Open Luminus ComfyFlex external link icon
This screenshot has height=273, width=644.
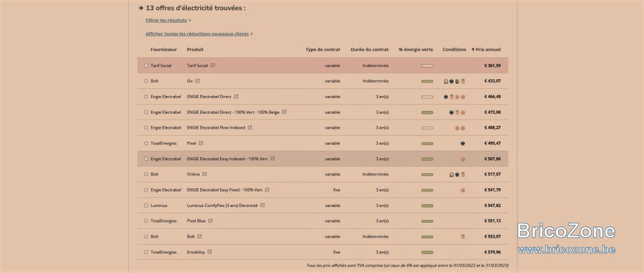click(x=262, y=205)
